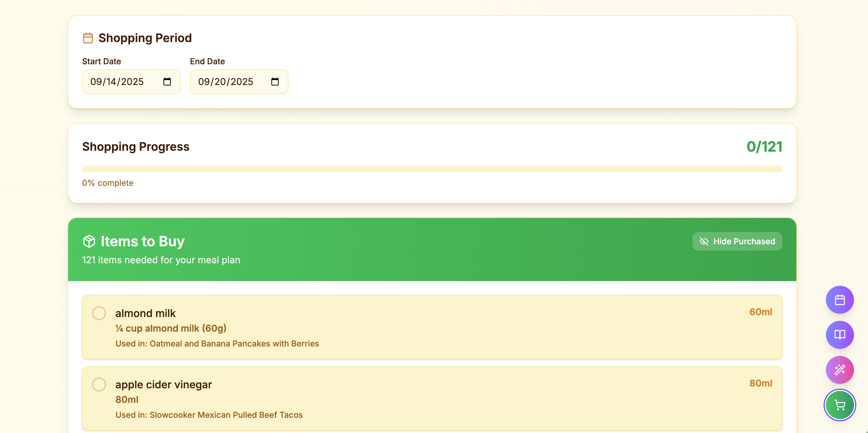Click the 80ml quantity for vinegar
This screenshot has width=868, height=433.
click(760, 383)
